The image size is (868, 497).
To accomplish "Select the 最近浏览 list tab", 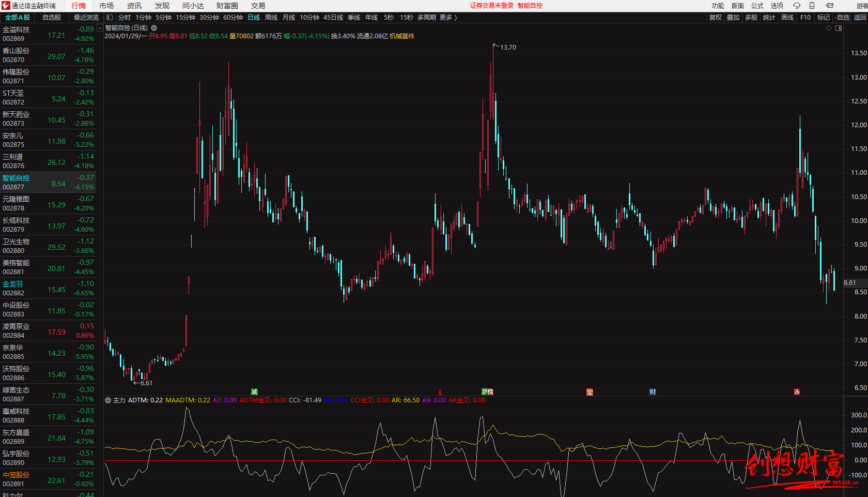I will coord(86,18).
